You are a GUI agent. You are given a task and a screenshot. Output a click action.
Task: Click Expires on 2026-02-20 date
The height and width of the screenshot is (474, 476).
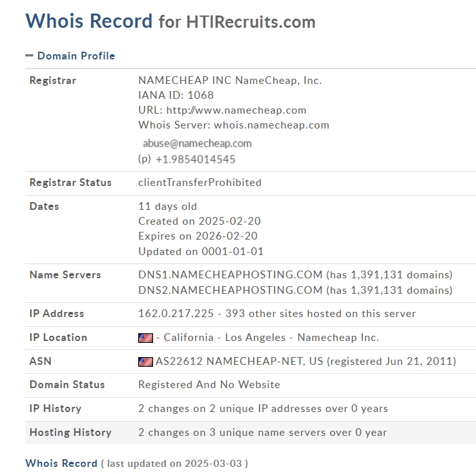198,236
